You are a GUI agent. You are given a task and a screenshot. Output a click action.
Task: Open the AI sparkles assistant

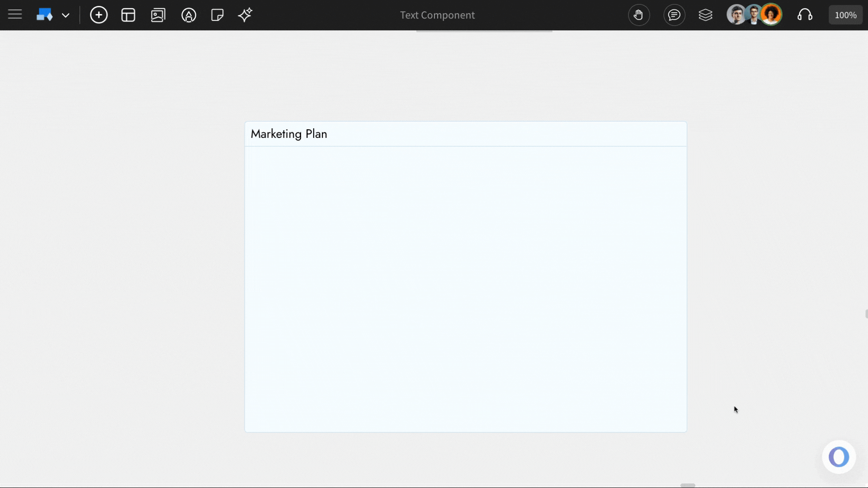pyautogui.click(x=245, y=15)
